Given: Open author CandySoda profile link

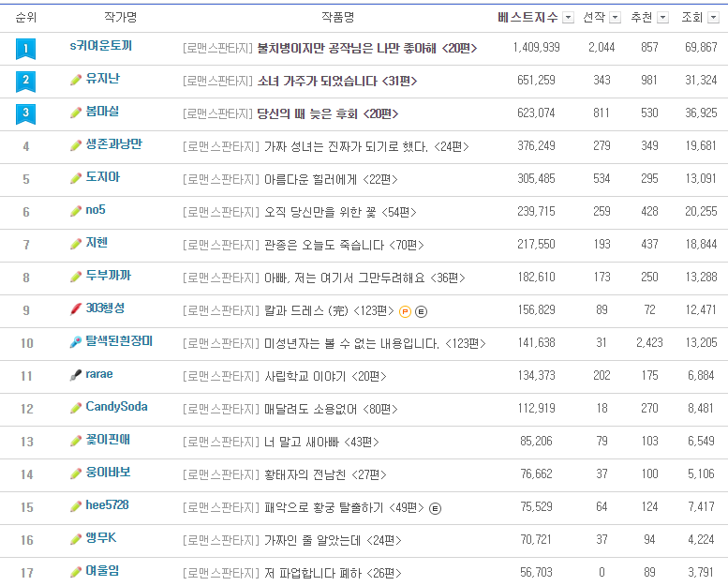Looking at the screenshot, I should (x=116, y=407).
